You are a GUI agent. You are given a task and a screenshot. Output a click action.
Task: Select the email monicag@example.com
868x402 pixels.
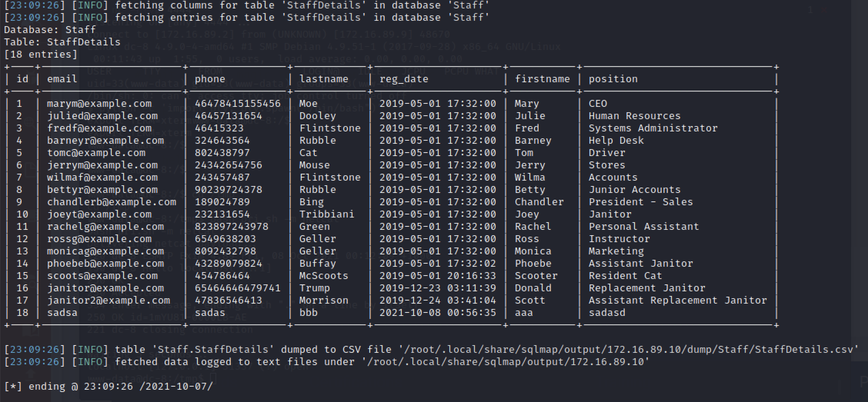point(105,251)
